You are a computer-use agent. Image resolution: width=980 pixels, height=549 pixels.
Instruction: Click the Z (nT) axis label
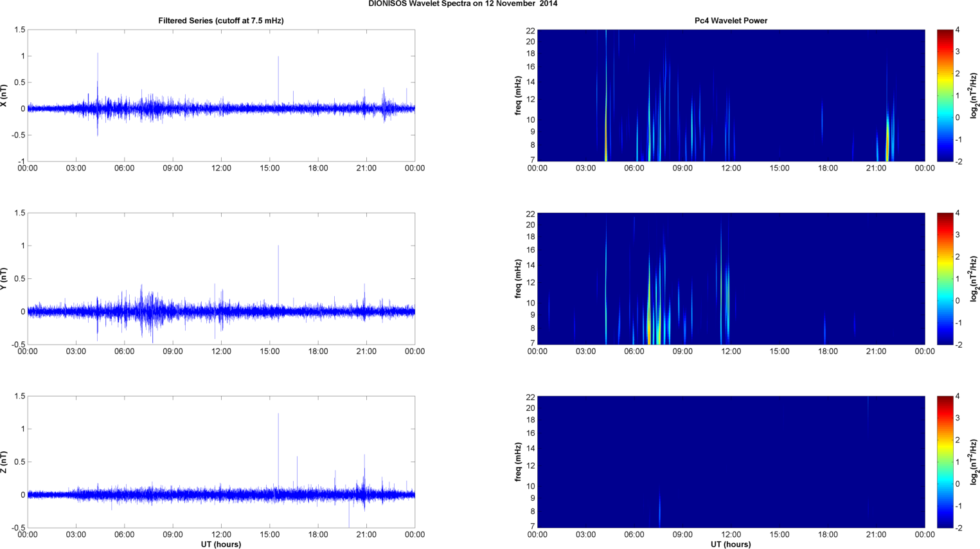(x=4, y=462)
